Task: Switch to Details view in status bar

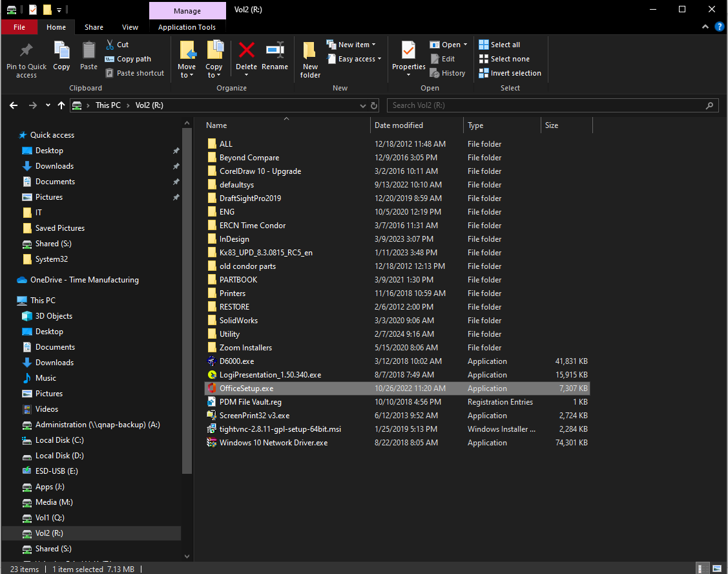Action: [x=703, y=568]
